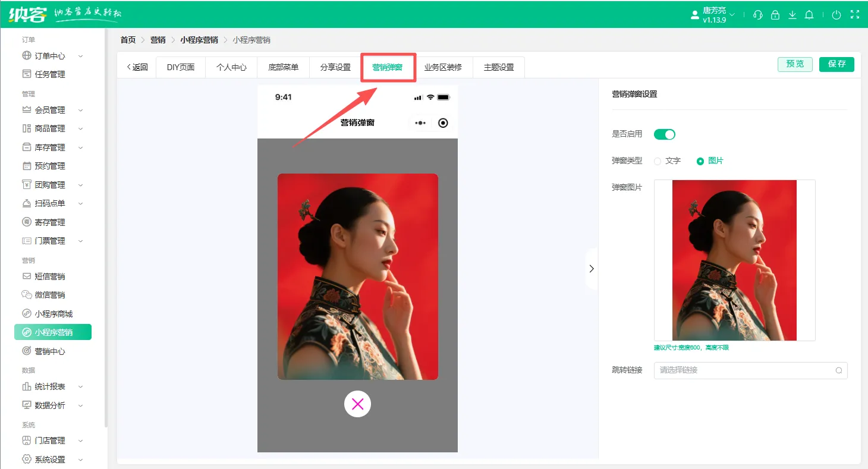The width and height of the screenshot is (868, 469).
Task: Expand the 统计报表 sidebar menu
Action: tap(51, 386)
